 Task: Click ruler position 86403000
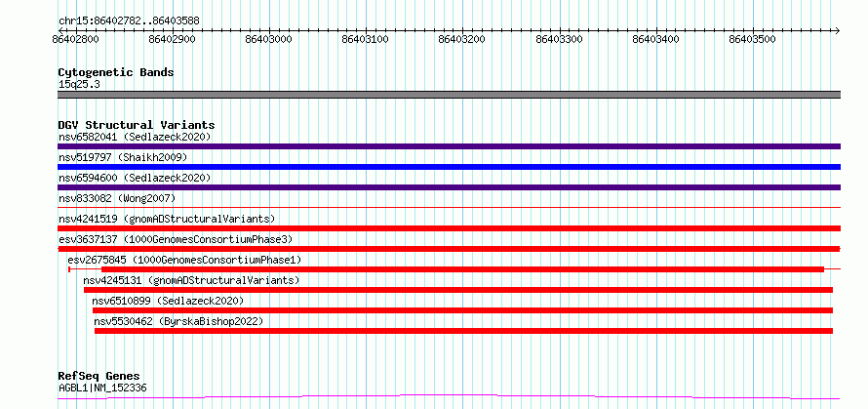pos(269,39)
